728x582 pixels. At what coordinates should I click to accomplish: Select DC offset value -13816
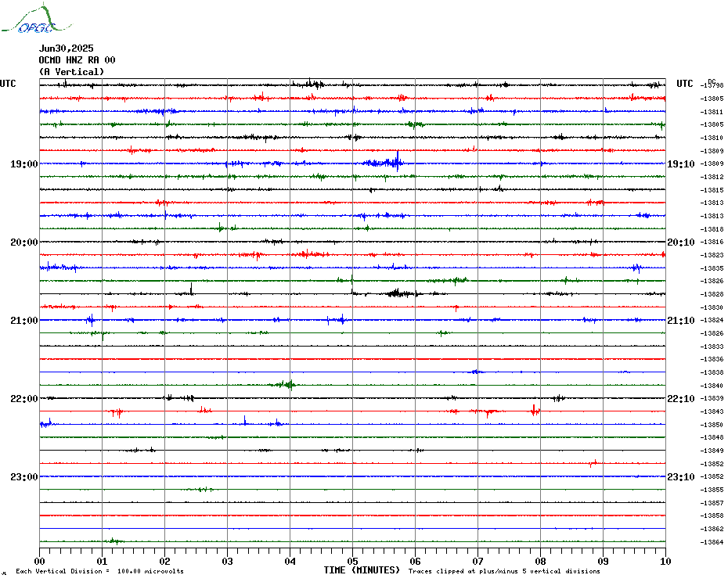point(712,242)
